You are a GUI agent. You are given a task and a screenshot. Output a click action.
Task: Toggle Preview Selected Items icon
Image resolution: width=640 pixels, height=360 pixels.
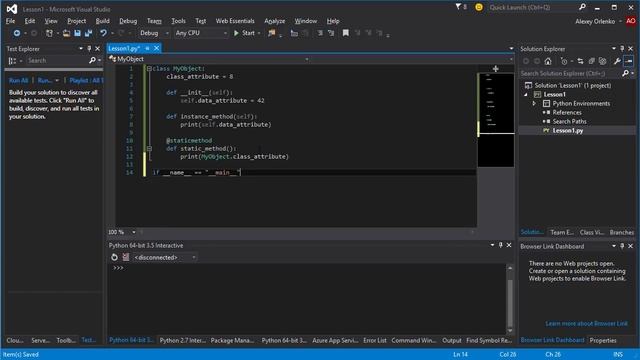click(x=629, y=61)
